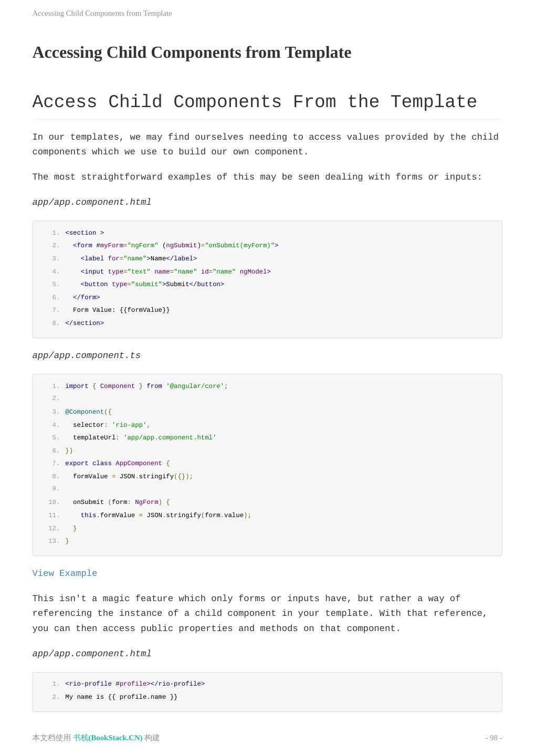
Task: Click the 'My name is {{ profile.name }}' line
Action: click(121, 697)
